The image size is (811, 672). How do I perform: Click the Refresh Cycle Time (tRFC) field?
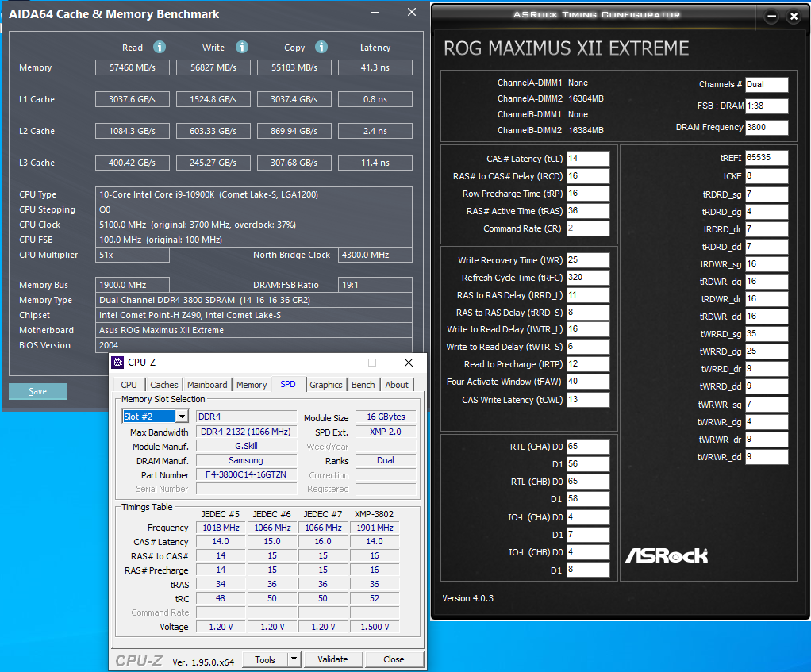[x=588, y=278]
